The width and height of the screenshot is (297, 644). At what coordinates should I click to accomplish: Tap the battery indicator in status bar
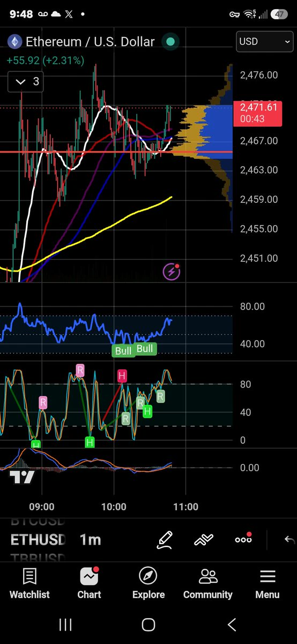tap(279, 14)
